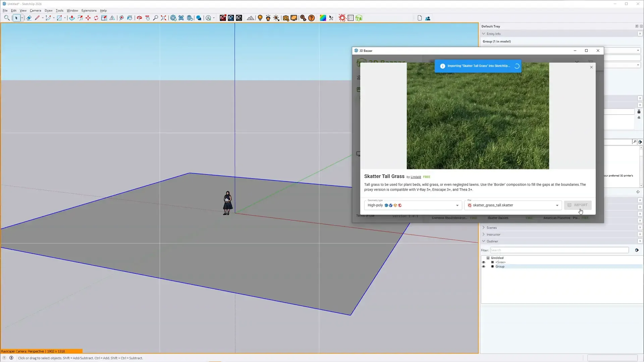
Task: Choose the Zoom tool
Action: [x=156, y=18]
